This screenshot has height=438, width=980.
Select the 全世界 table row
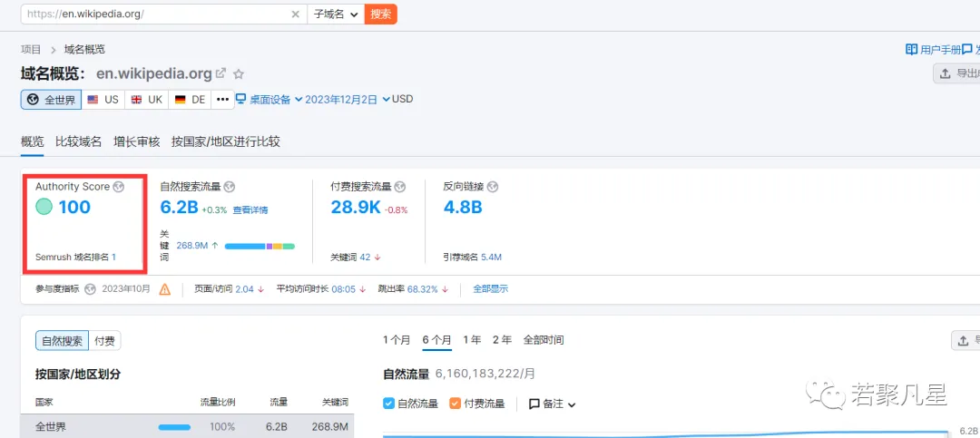[188, 427]
